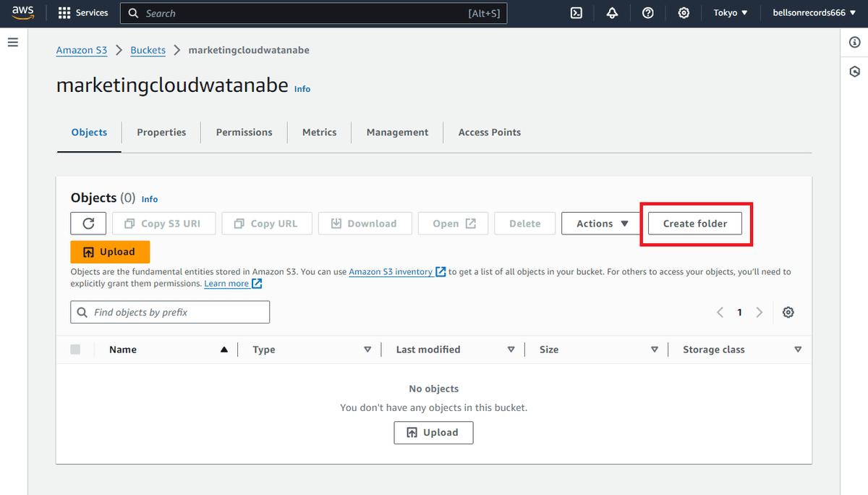Go to Amazon S3 breadcrumb link

click(82, 50)
